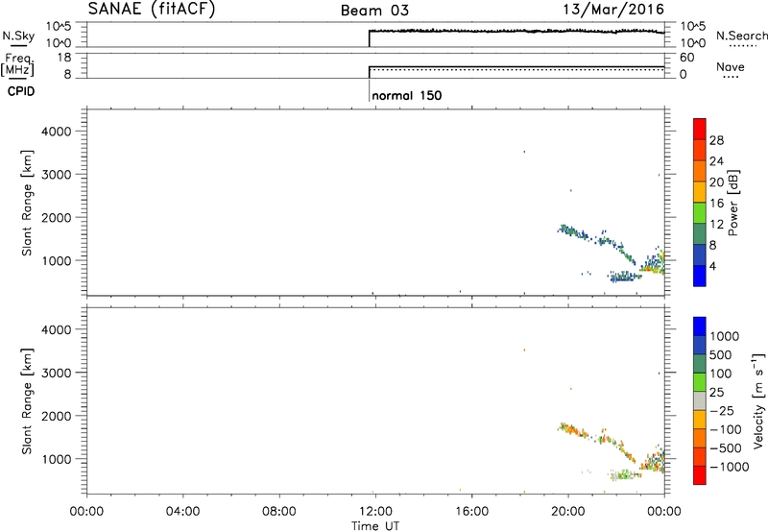Pick the bright blue bottom power colorbar segment
The height and width of the screenshot is (532, 768).
(700, 276)
